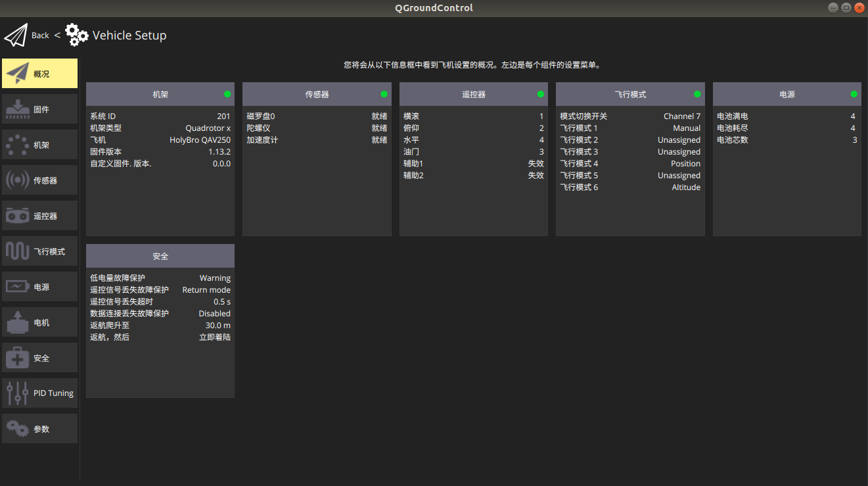The image size is (868, 486).
Task: Click the 陀螺仪 gyroscope row
Action: coord(317,128)
